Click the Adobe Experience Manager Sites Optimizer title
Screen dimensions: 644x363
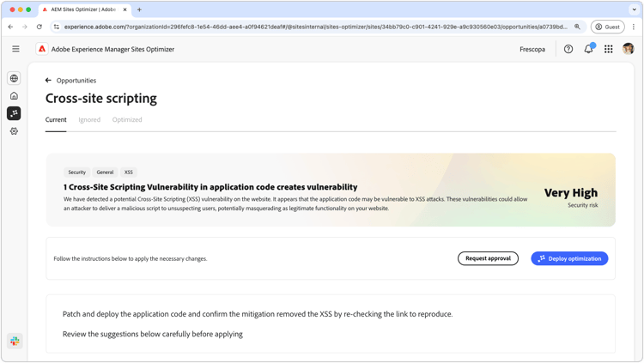[x=112, y=49]
